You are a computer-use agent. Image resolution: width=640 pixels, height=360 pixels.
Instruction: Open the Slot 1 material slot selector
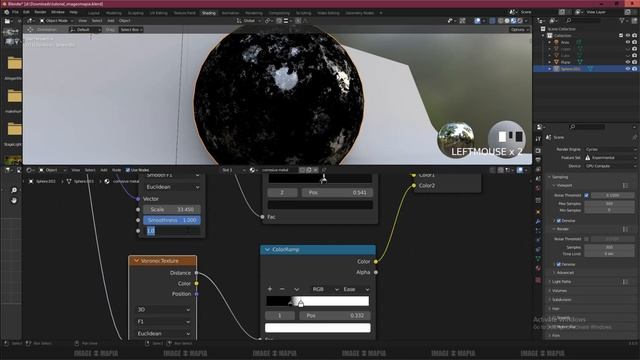tap(233, 170)
